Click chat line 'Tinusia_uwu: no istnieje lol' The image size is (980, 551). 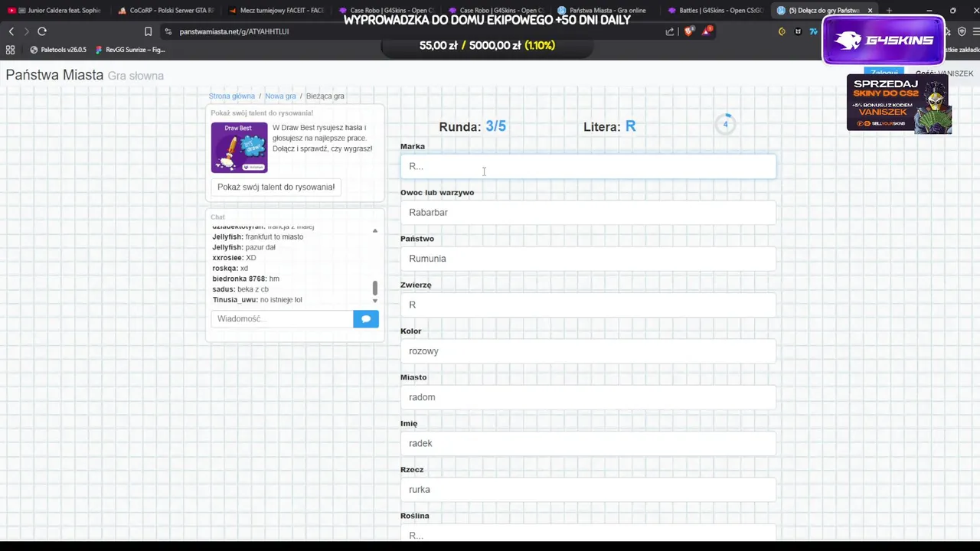tap(257, 300)
